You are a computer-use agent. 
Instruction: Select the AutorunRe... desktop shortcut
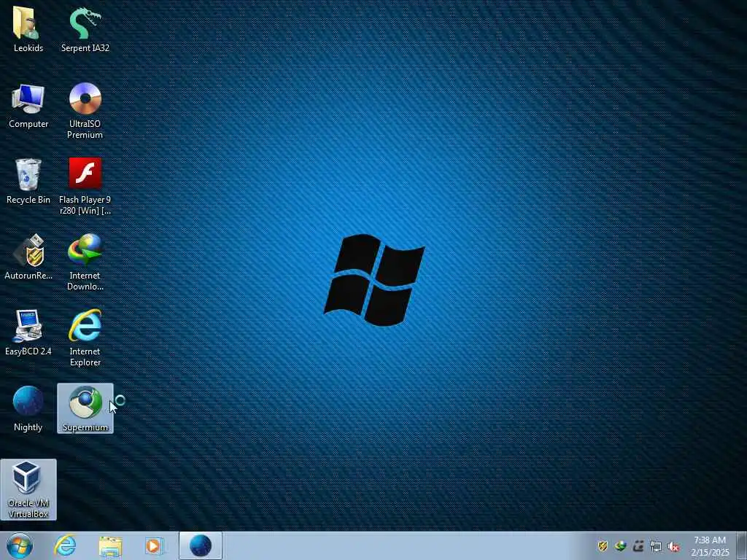(28, 257)
